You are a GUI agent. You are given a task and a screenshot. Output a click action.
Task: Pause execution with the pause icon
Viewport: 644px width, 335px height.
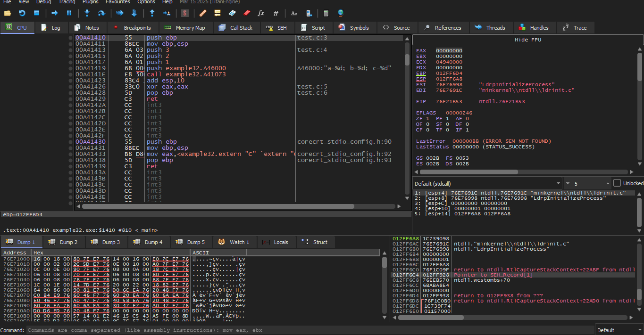click(69, 13)
